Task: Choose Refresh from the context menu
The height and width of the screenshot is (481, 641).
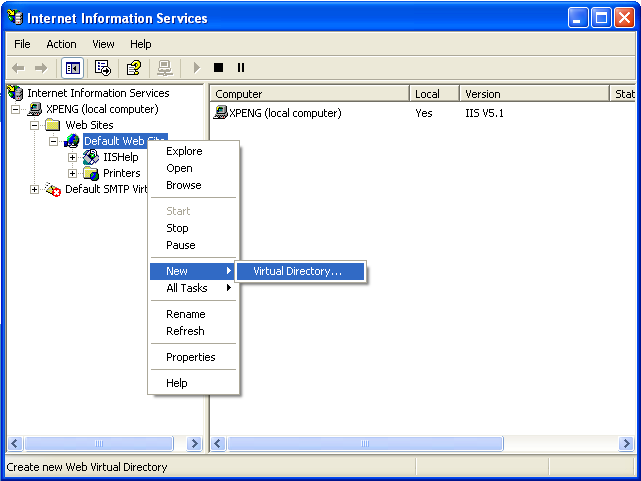Action: [x=193, y=331]
